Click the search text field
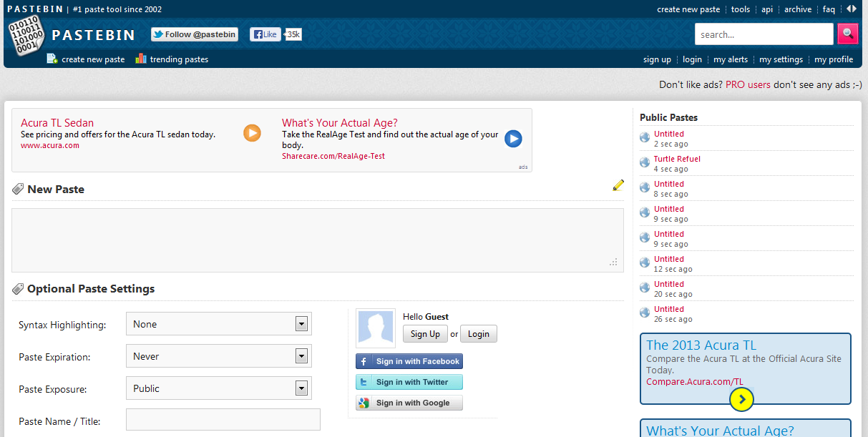Image resolution: width=868 pixels, height=437 pixels. [x=764, y=34]
